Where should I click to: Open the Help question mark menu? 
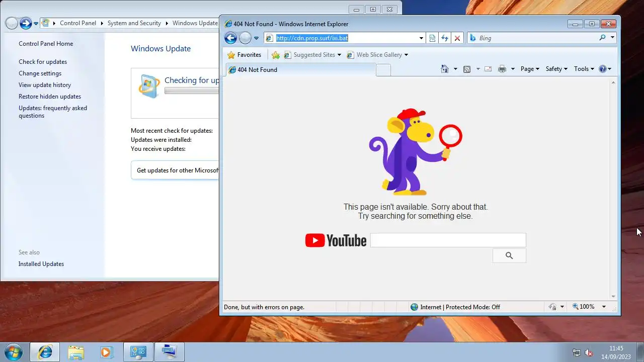click(x=605, y=69)
